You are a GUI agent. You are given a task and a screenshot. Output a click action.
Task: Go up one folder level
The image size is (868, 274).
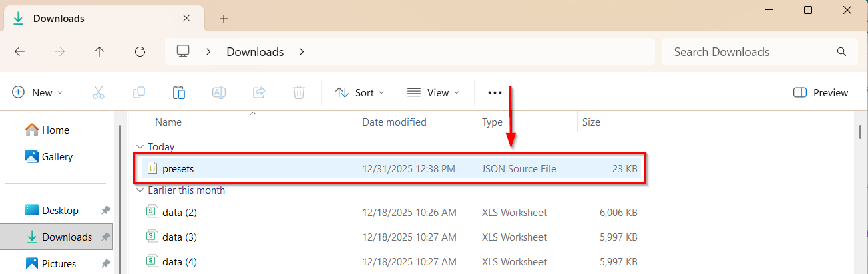(99, 52)
